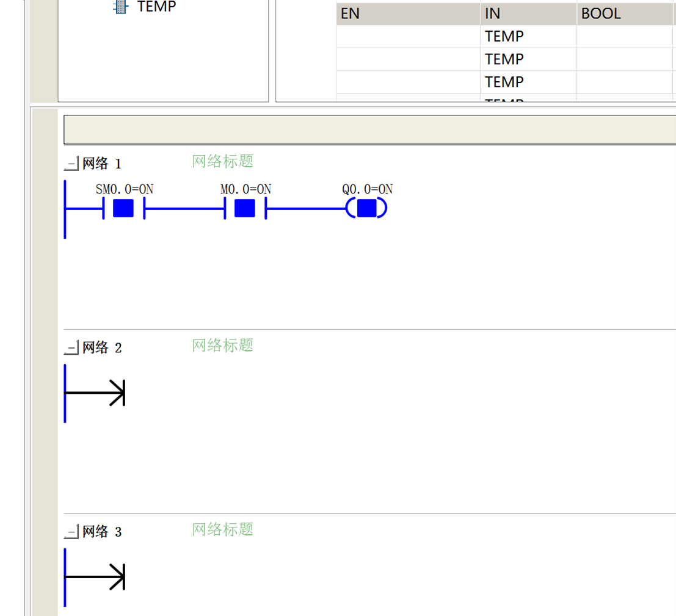676x616 pixels.
Task: Click the Q0.0=ON status label
Action: [368, 189]
